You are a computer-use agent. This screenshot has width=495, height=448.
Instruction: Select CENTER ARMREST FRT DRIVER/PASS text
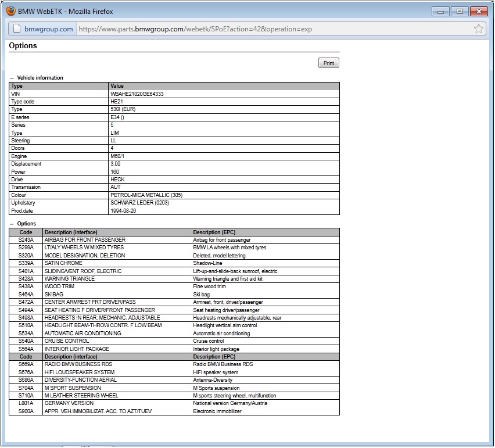click(x=90, y=302)
